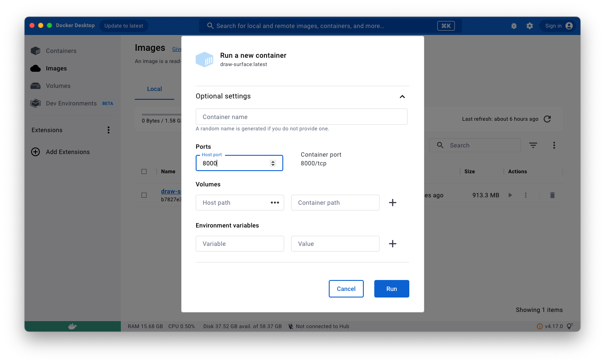The width and height of the screenshot is (605, 364).
Task: Click the Name column header
Action: [x=168, y=171]
